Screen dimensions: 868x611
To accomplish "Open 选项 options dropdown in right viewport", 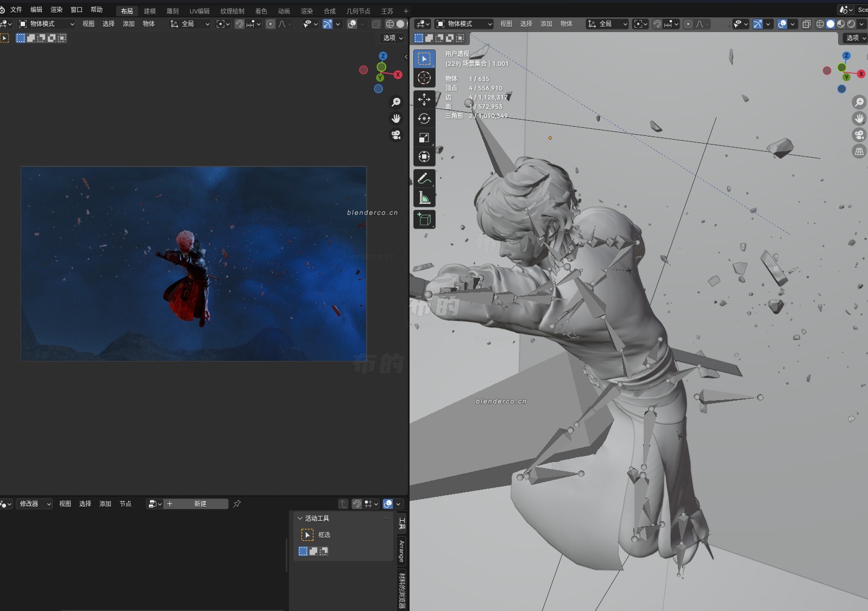I will [x=856, y=38].
